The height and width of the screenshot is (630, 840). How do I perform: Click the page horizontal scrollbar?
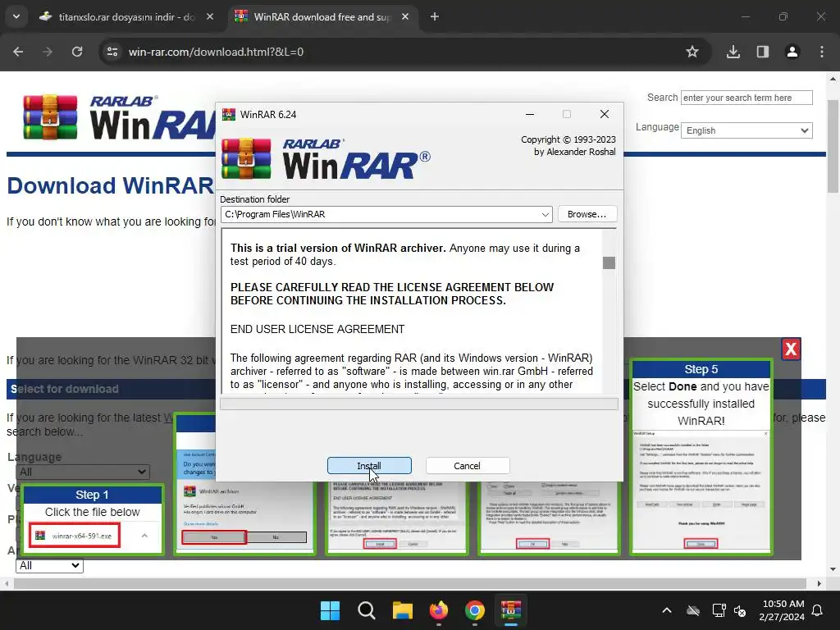coord(410,583)
